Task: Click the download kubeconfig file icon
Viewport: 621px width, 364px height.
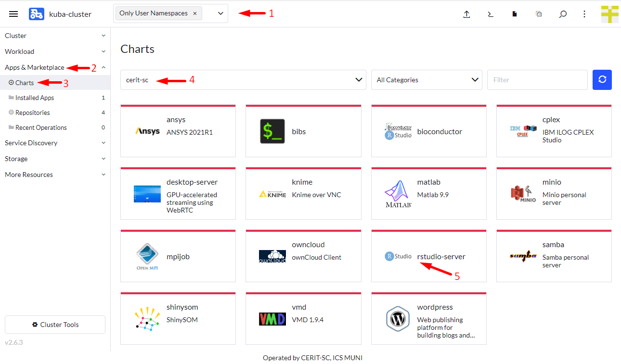Action: [x=514, y=14]
